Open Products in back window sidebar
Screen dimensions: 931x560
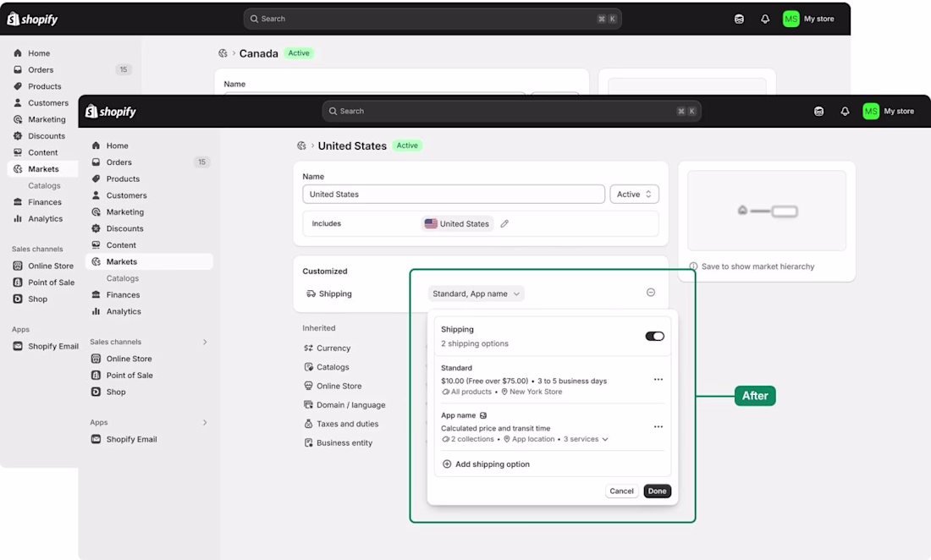45,86
